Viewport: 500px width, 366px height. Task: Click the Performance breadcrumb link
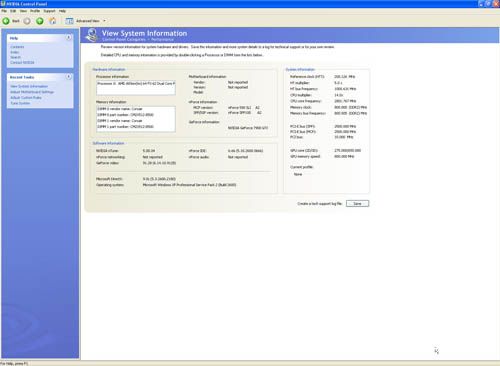tap(162, 40)
